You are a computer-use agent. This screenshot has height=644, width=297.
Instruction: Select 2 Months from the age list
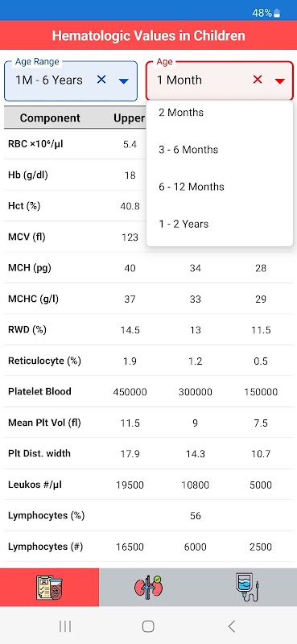pos(220,113)
